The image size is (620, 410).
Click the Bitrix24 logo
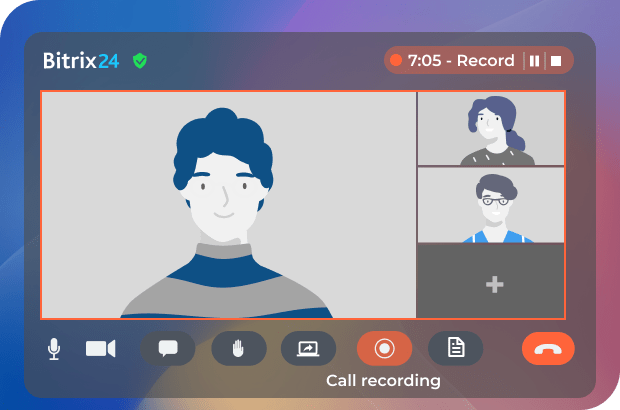(81, 61)
